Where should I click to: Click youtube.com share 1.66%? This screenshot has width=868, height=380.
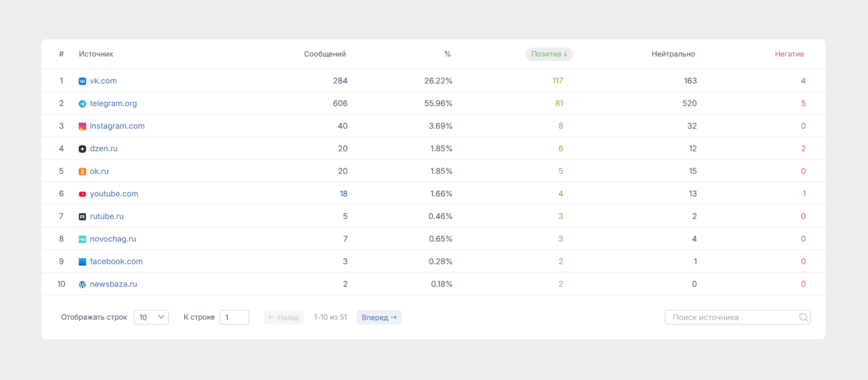tap(441, 194)
